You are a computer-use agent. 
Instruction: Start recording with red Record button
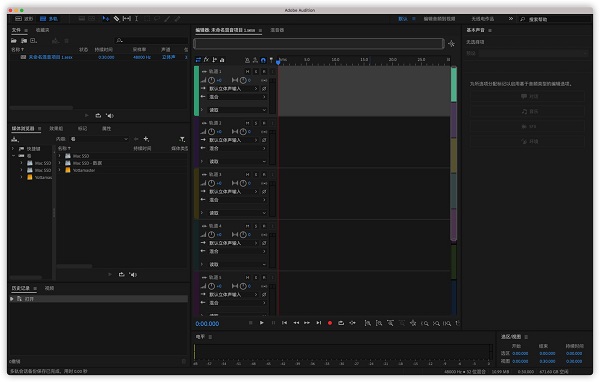coord(330,323)
